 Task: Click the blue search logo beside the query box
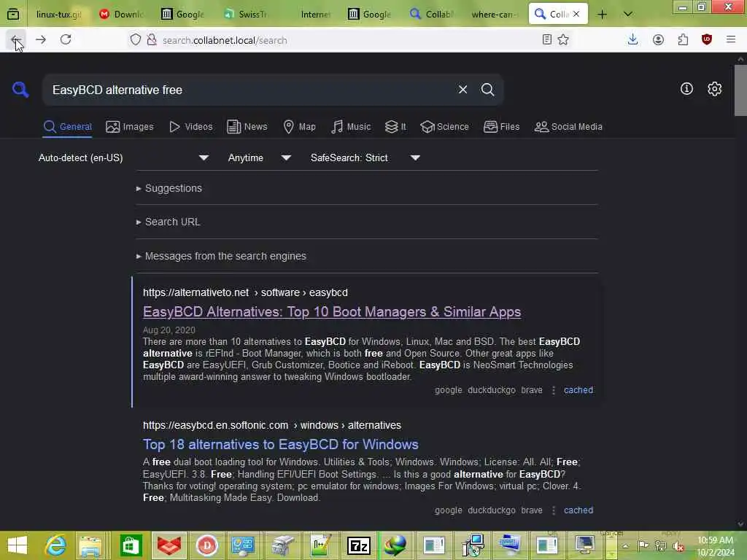point(20,89)
